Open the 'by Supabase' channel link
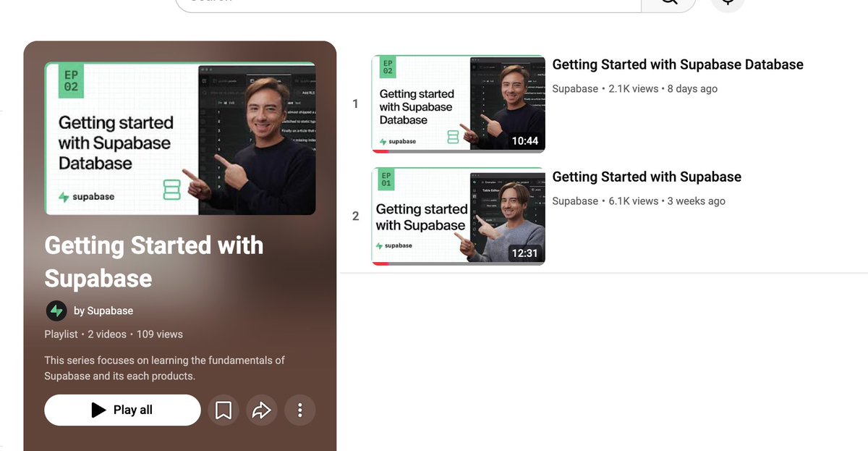The width and height of the screenshot is (868, 451). (103, 311)
